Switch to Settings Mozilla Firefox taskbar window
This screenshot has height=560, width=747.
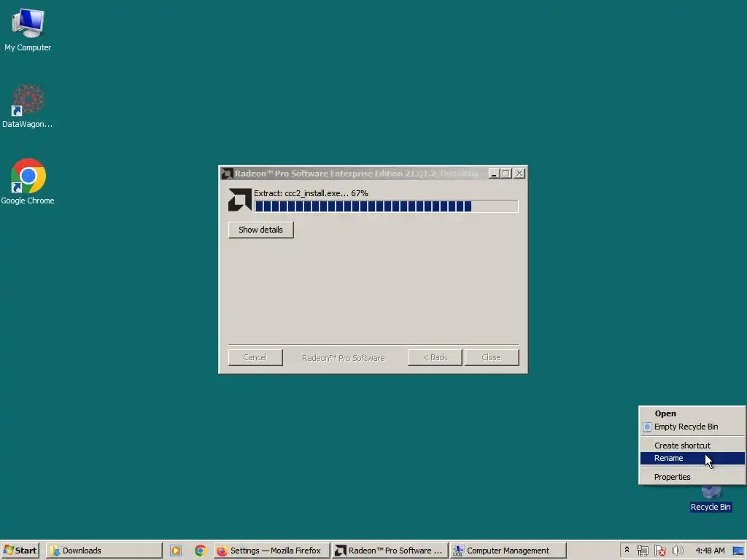point(271,551)
